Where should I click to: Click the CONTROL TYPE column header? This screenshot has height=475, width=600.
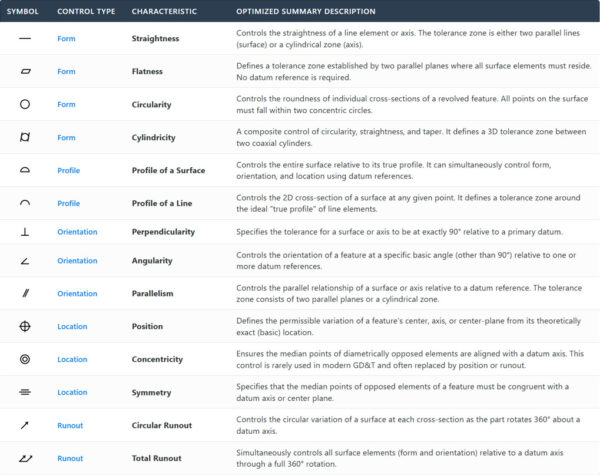(86, 11)
